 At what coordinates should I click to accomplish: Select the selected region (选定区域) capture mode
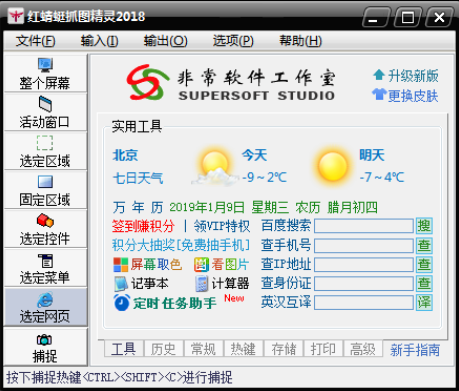[45, 151]
